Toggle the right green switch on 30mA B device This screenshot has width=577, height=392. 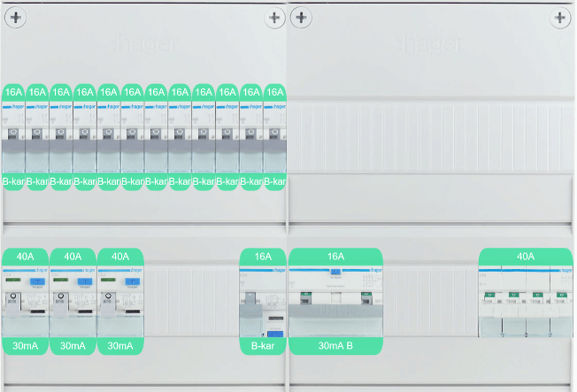366,298
